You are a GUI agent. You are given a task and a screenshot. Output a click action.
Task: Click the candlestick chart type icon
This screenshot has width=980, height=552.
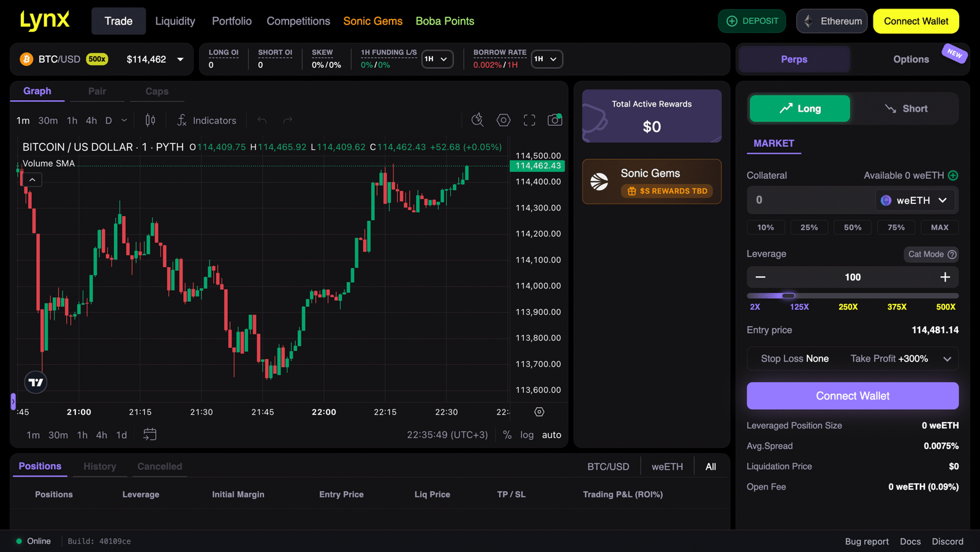[x=150, y=120]
